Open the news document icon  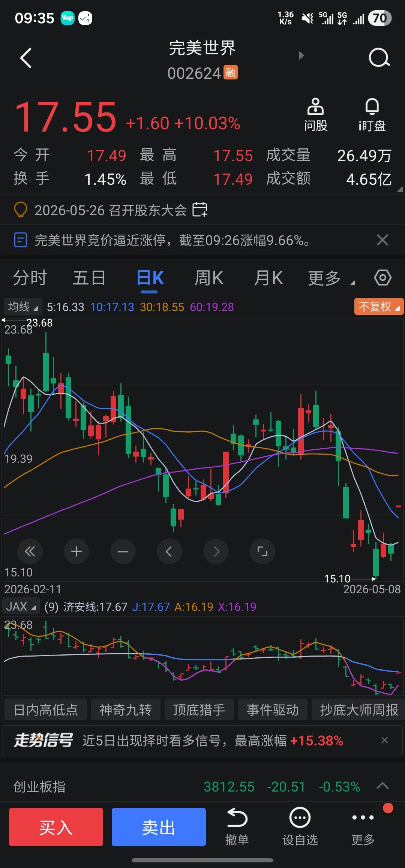(x=20, y=240)
